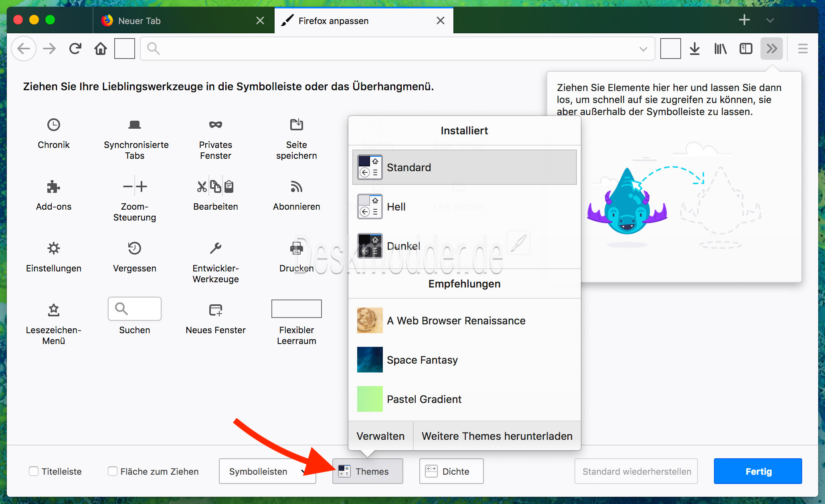Choose the Dunkel theme
Viewport: 825px width, 504px height.
[x=465, y=246]
